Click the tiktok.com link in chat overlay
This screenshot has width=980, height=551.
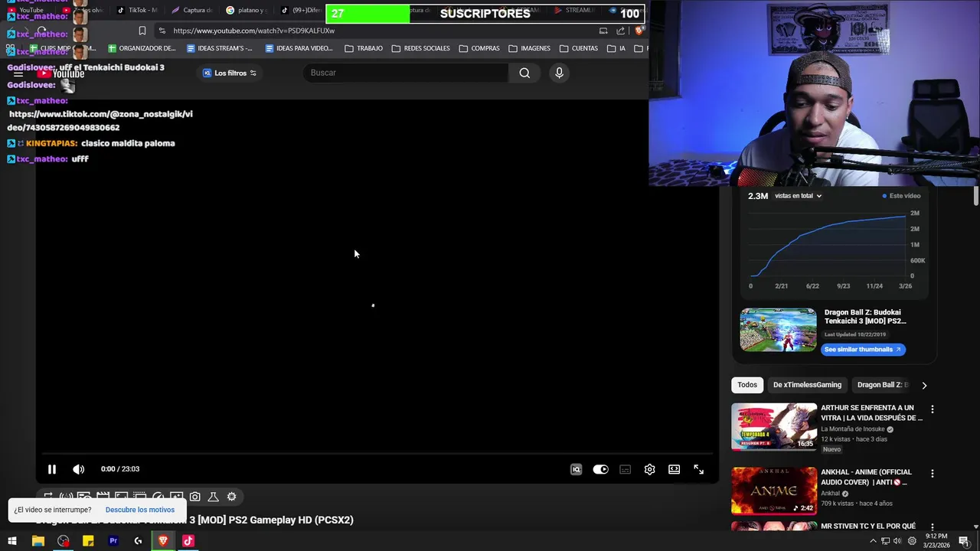point(100,121)
